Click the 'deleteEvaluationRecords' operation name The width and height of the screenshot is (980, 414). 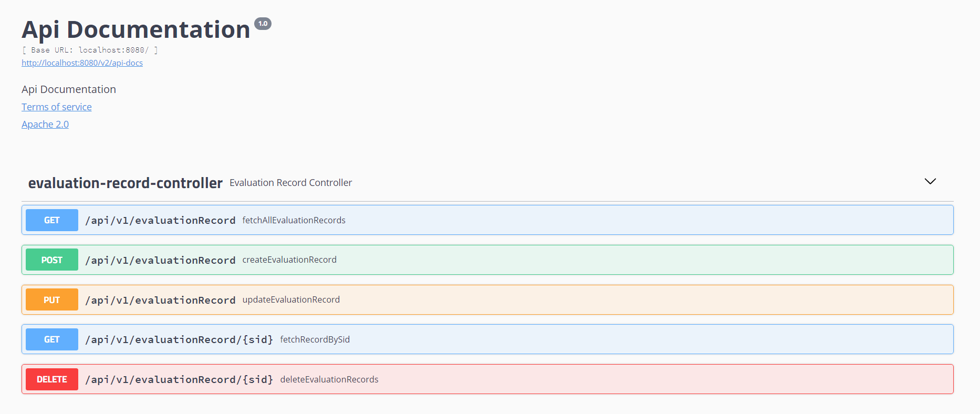(x=329, y=379)
